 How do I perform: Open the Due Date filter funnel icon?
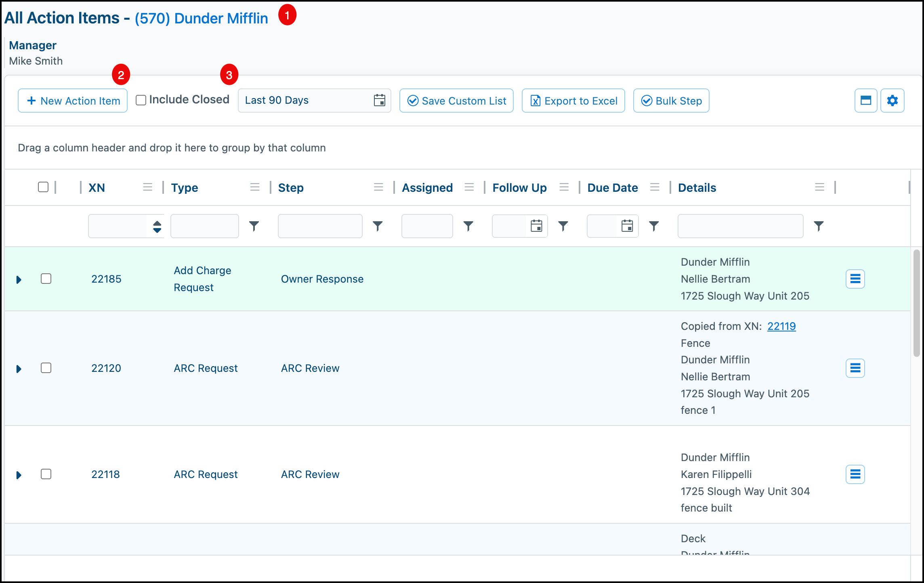pyautogui.click(x=654, y=226)
